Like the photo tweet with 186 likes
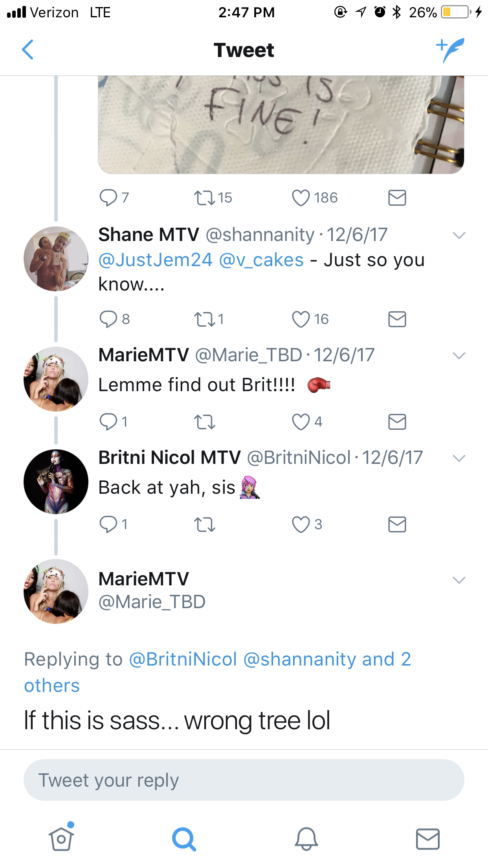Image resolution: width=488 pixels, height=868 pixels. (x=301, y=198)
